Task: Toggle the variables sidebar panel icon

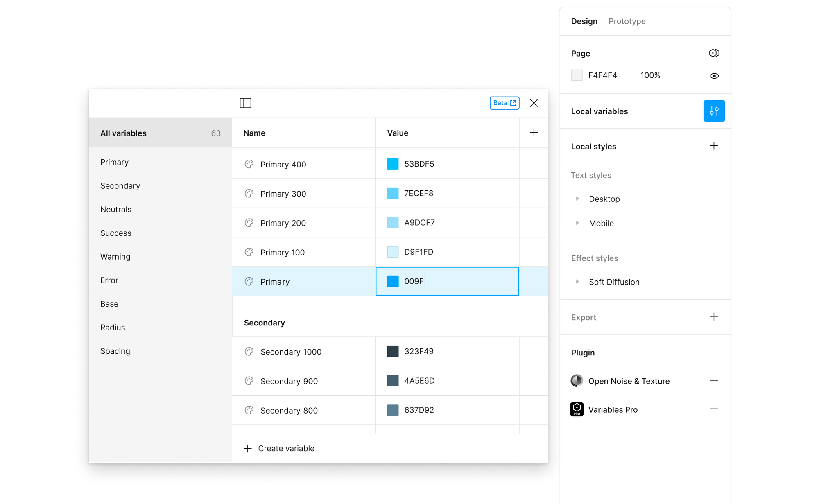Action: pyautogui.click(x=245, y=103)
